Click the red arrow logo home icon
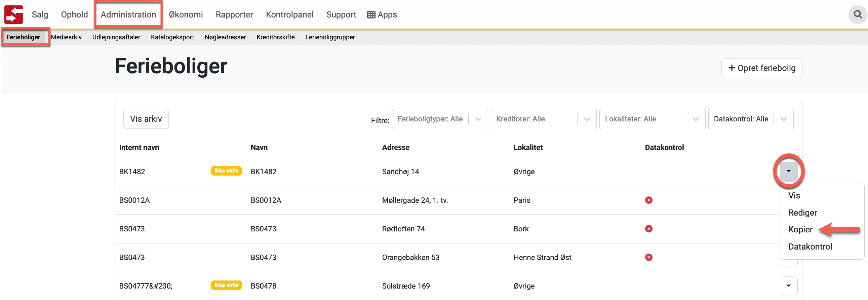Image resolution: width=868 pixels, height=300 pixels. pyautogui.click(x=13, y=14)
